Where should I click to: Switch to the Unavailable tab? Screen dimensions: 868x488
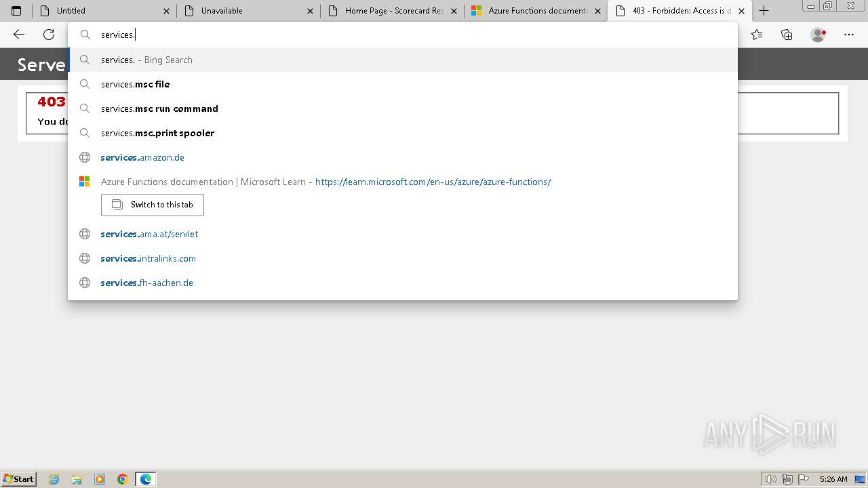click(x=248, y=11)
